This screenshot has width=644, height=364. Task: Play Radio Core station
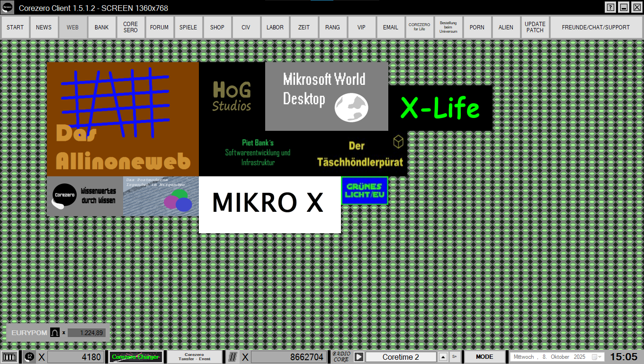coord(359,357)
